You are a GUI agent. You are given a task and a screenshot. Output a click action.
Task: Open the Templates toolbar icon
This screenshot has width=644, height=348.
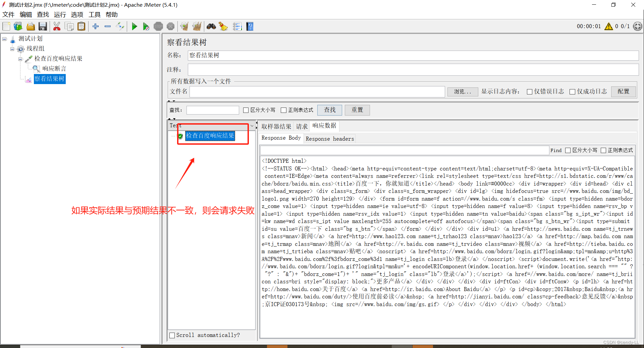click(18, 26)
